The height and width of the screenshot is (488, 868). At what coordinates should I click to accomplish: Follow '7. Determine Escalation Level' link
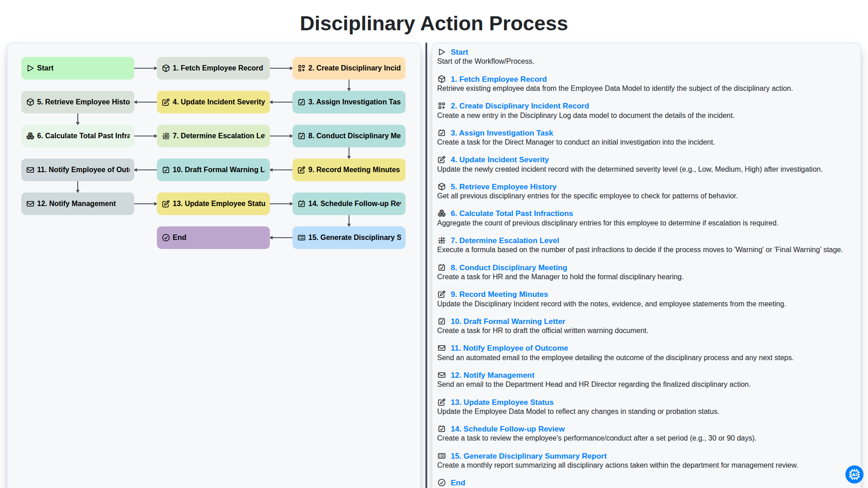click(x=505, y=240)
